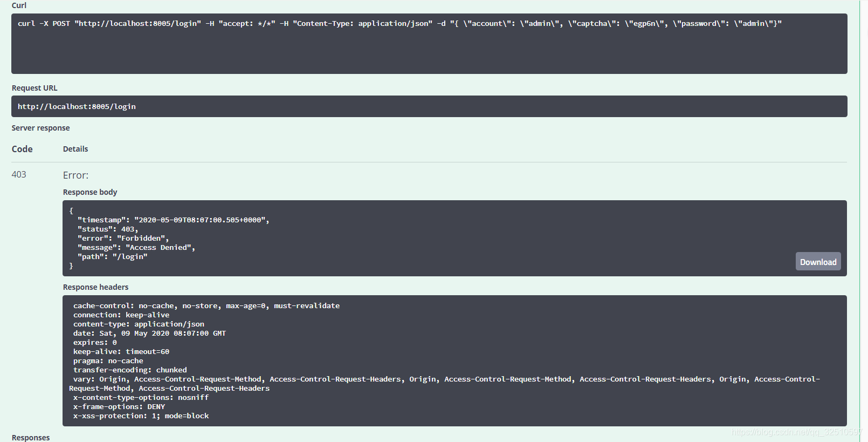Click the Request URL localhost:8005/login box
Image resolution: width=868 pixels, height=442 pixels.
click(x=77, y=107)
